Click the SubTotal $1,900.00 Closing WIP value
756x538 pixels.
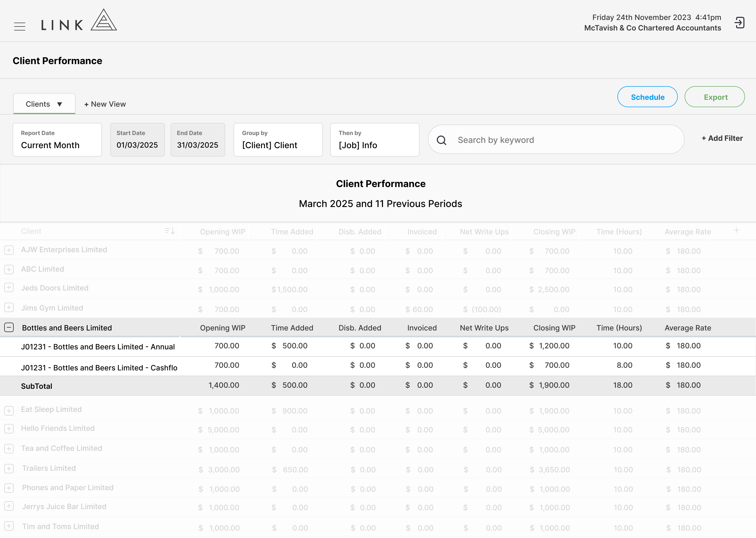tap(549, 385)
